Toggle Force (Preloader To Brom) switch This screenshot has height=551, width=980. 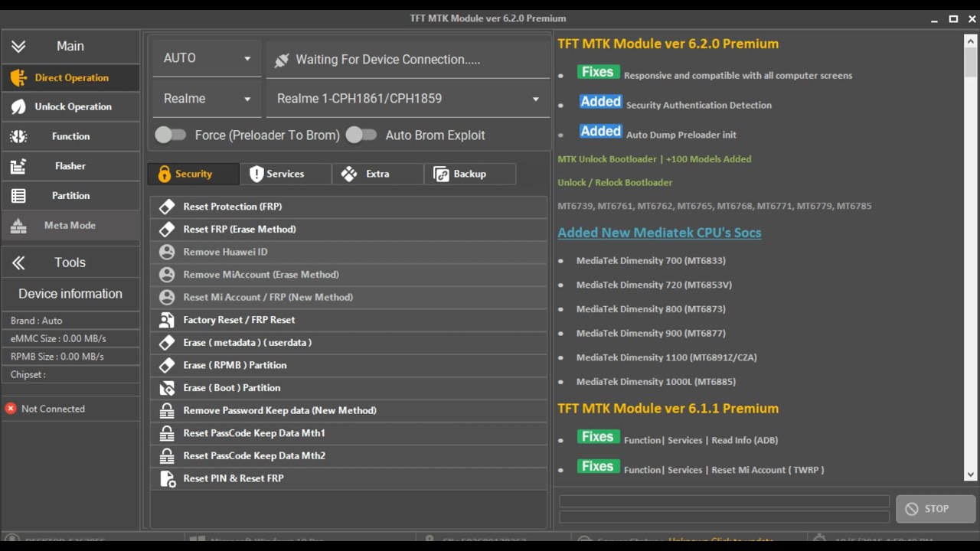[x=170, y=135]
